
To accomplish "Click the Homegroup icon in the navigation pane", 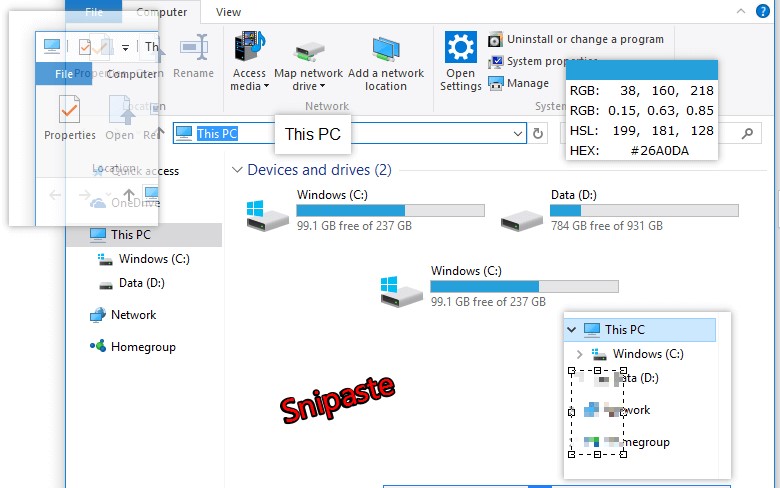I will [x=98, y=346].
